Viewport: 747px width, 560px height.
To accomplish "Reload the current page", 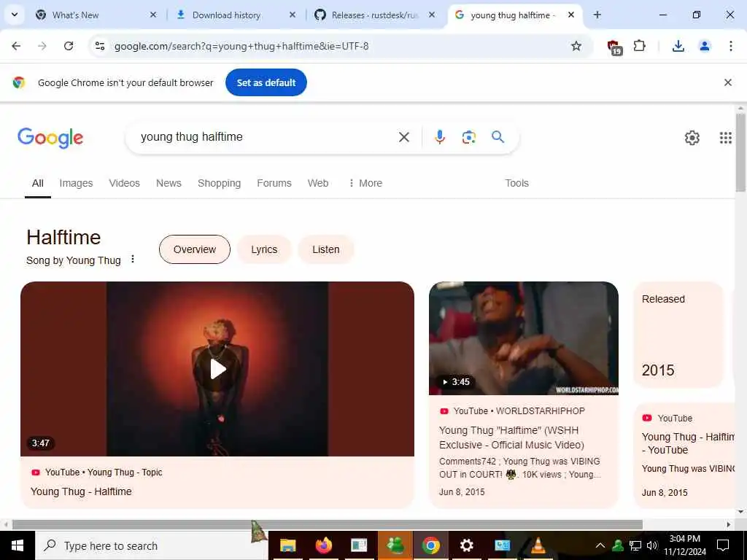I will pos(69,46).
